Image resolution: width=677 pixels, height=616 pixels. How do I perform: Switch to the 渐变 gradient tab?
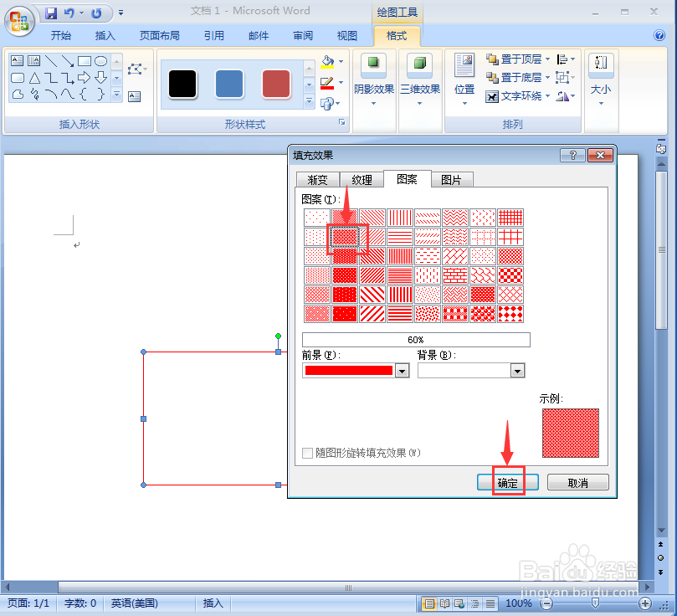click(x=318, y=180)
